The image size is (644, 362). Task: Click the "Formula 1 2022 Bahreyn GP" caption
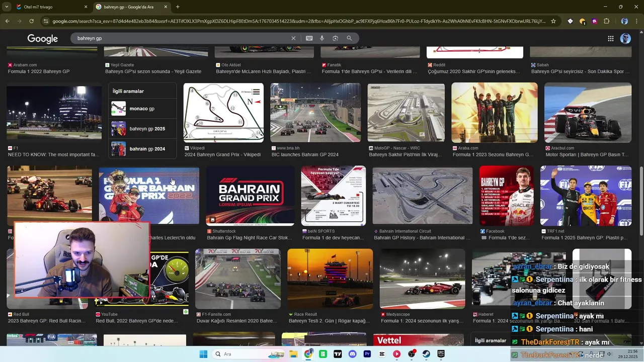[39, 71]
